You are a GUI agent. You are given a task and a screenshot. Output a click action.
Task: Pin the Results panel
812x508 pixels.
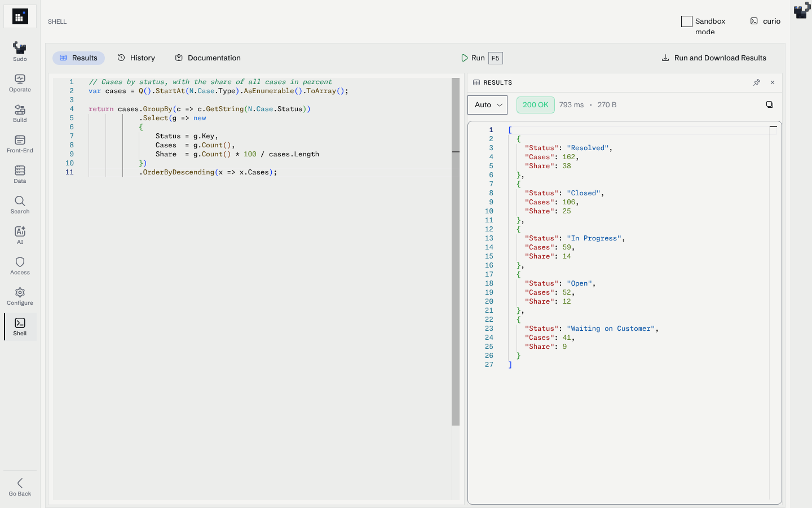(x=757, y=82)
